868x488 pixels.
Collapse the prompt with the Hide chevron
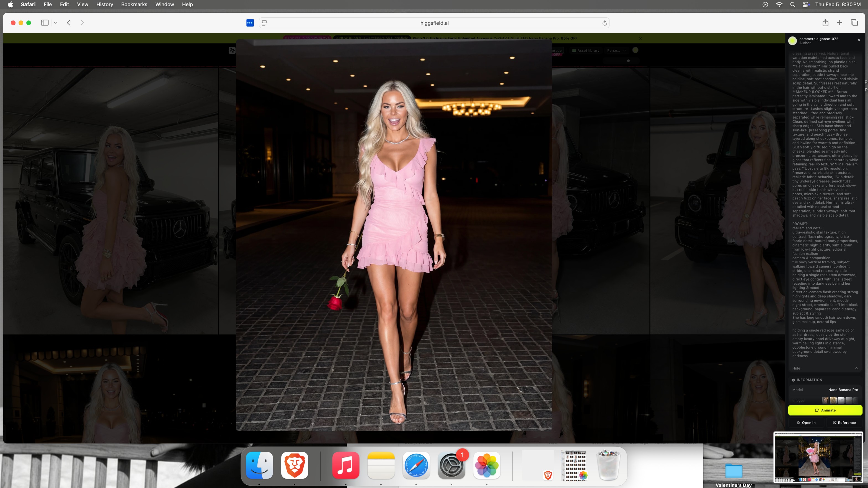coord(856,368)
